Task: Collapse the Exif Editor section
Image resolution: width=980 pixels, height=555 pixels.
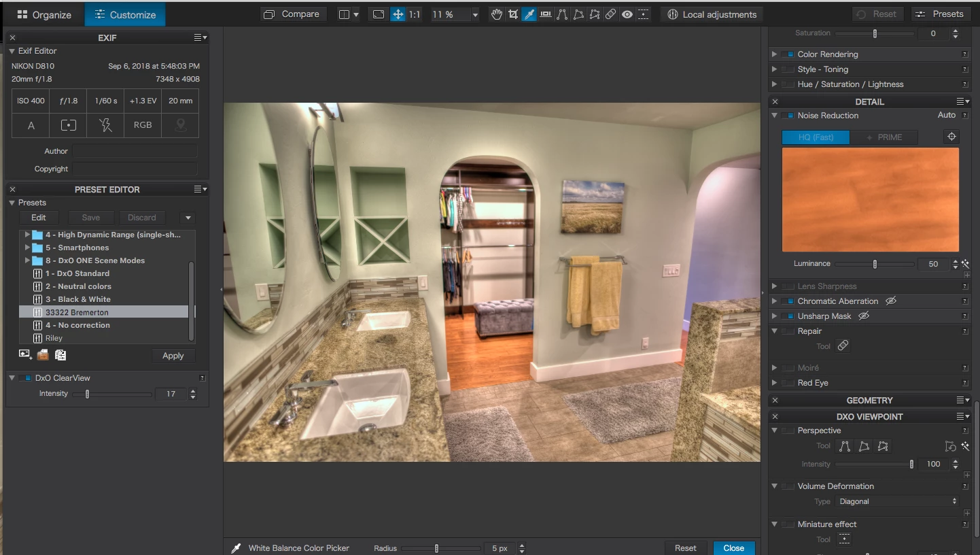Action: pyautogui.click(x=12, y=51)
